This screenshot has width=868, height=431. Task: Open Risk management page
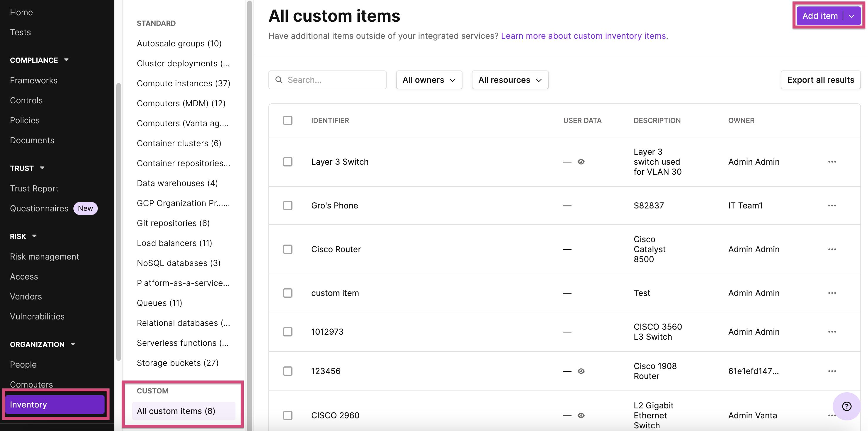[x=44, y=256]
